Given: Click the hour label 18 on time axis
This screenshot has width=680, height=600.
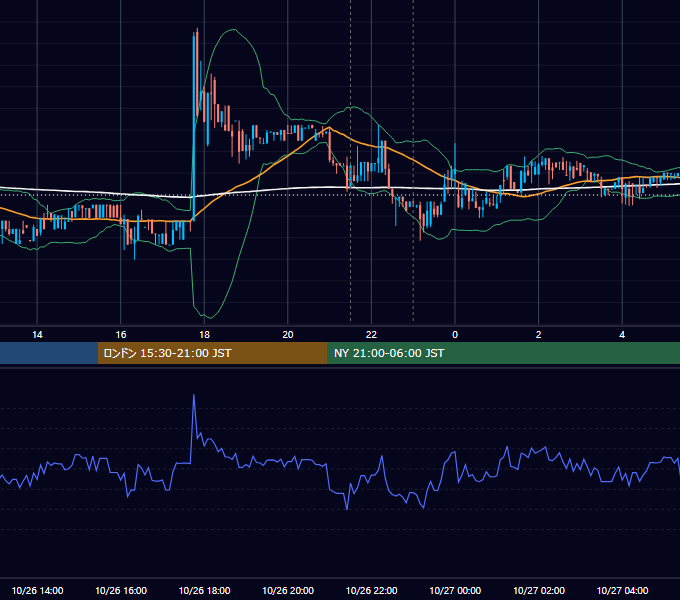Looking at the screenshot, I should 204,335.
